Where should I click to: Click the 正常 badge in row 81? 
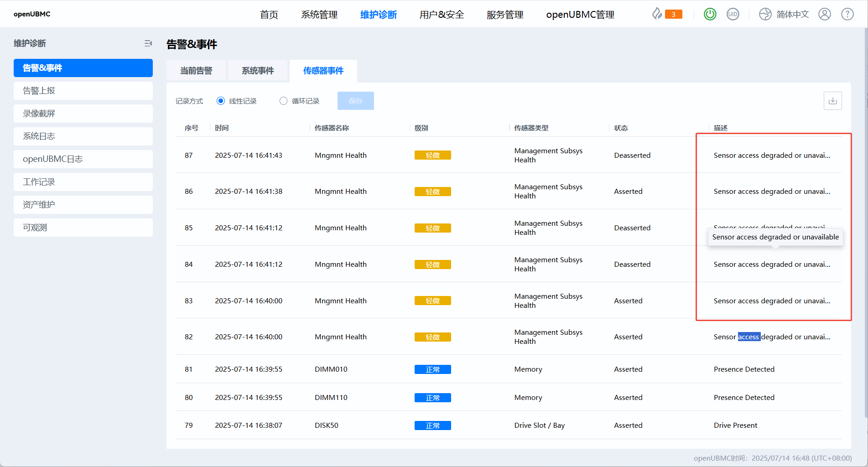coord(432,369)
